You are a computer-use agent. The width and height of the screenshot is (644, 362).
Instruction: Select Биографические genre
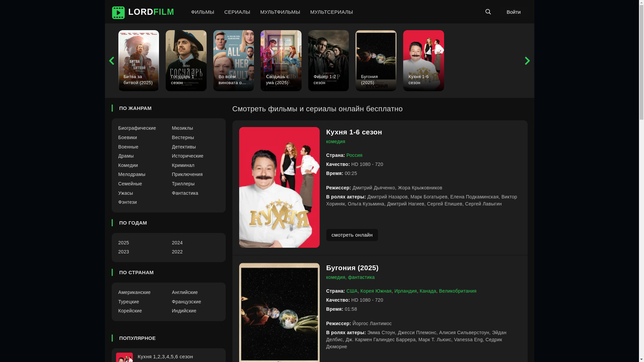point(137,128)
